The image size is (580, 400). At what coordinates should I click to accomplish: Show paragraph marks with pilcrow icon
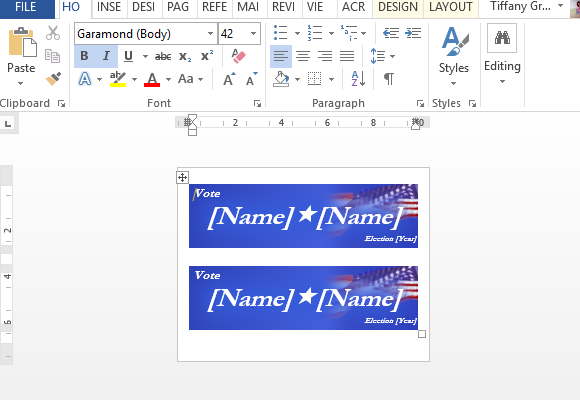point(389,79)
